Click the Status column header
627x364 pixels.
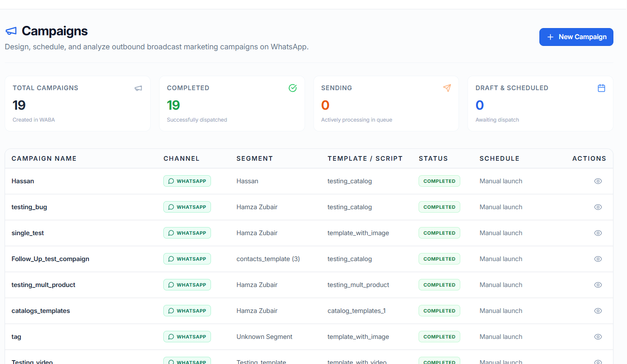433,159
